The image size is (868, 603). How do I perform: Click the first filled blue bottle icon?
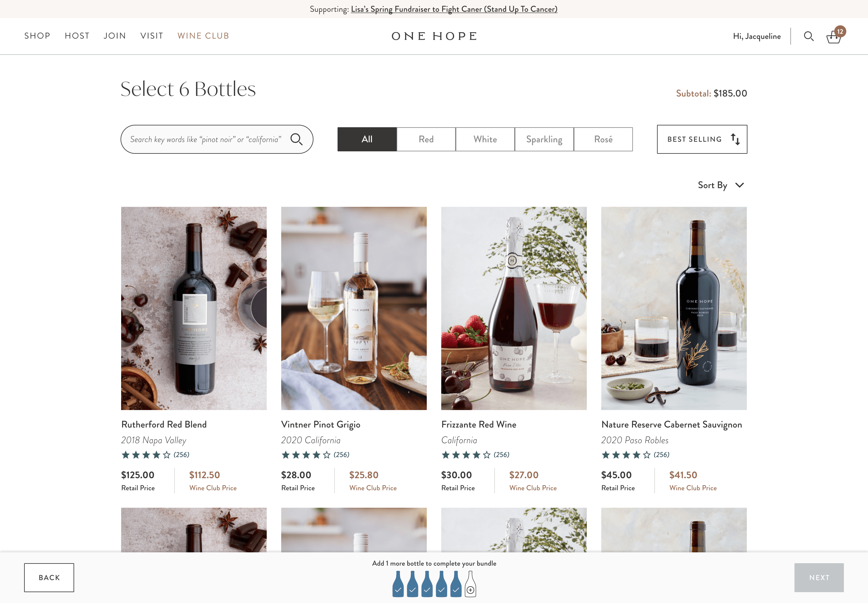pos(398,584)
